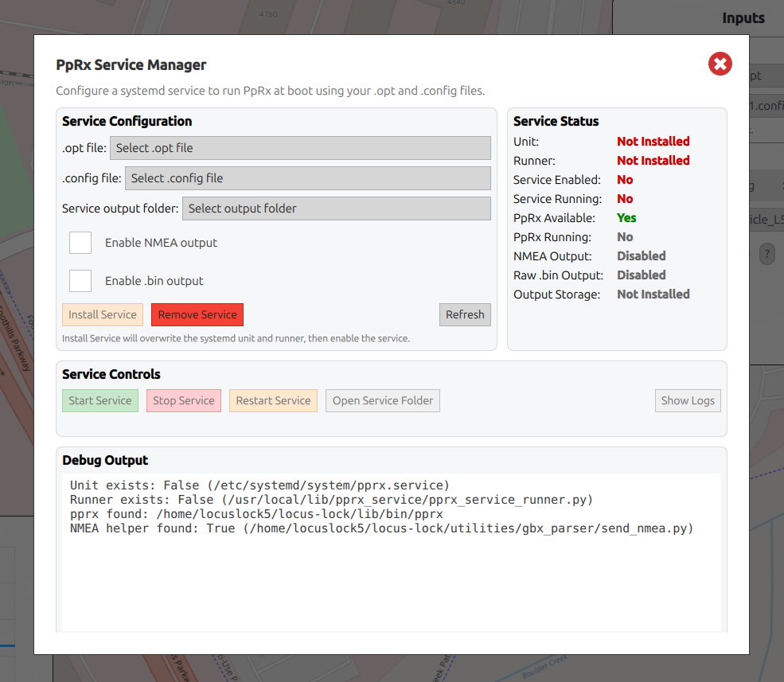The image size is (784, 682).
Task: Select the .opt file field
Action: point(300,148)
